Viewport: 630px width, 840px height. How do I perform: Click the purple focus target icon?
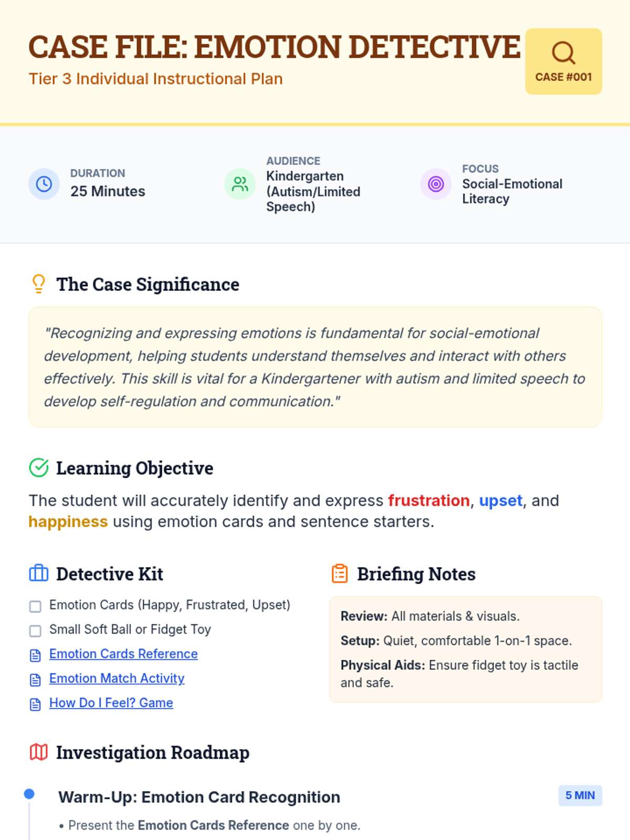pyautogui.click(x=436, y=184)
